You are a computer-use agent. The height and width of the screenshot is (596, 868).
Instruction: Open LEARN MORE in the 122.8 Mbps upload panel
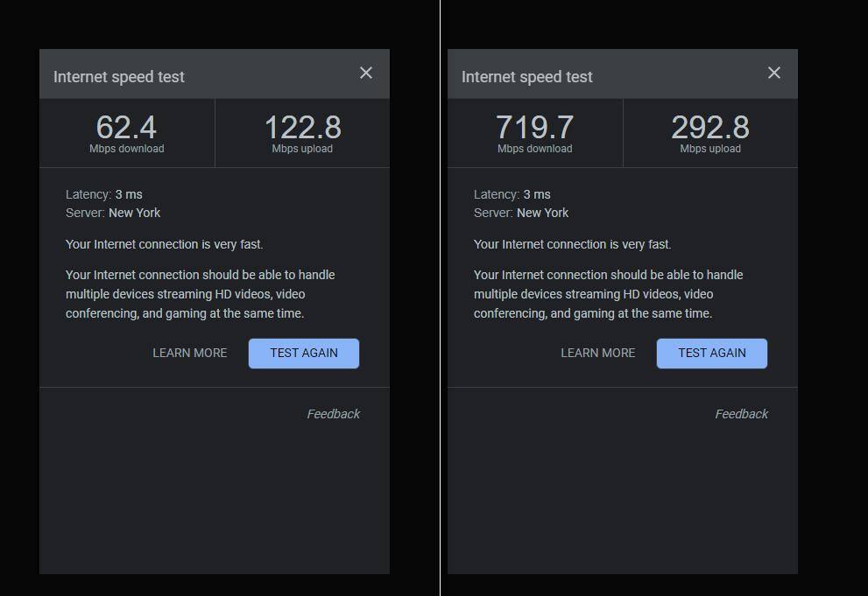(189, 354)
